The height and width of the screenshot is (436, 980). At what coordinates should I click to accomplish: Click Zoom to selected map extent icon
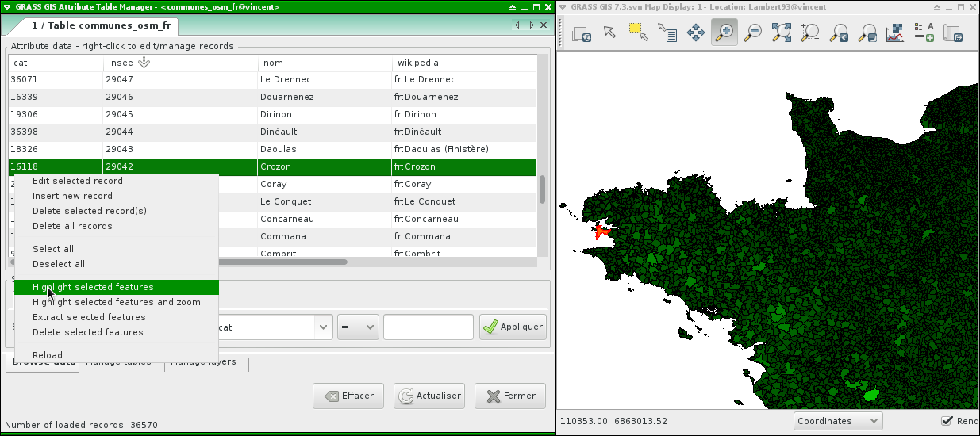click(782, 33)
